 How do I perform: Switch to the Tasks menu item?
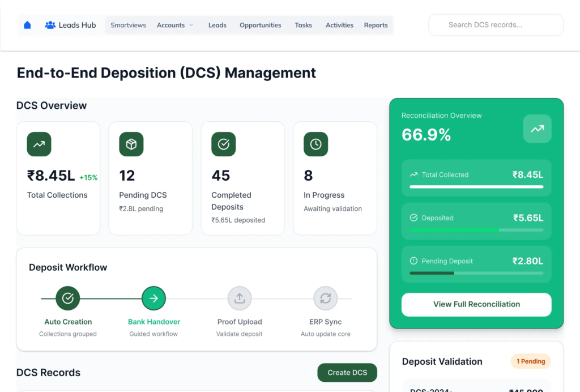[304, 25]
